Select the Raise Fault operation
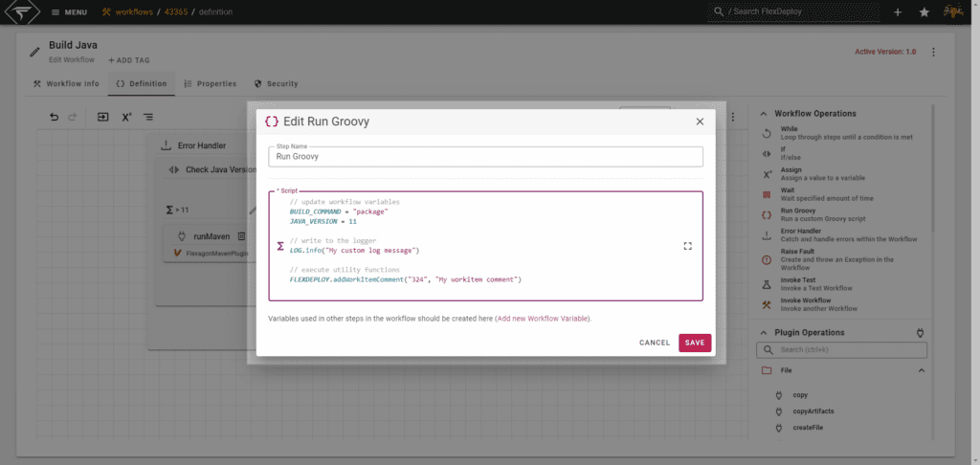This screenshot has width=980, height=465. [837, 259]
